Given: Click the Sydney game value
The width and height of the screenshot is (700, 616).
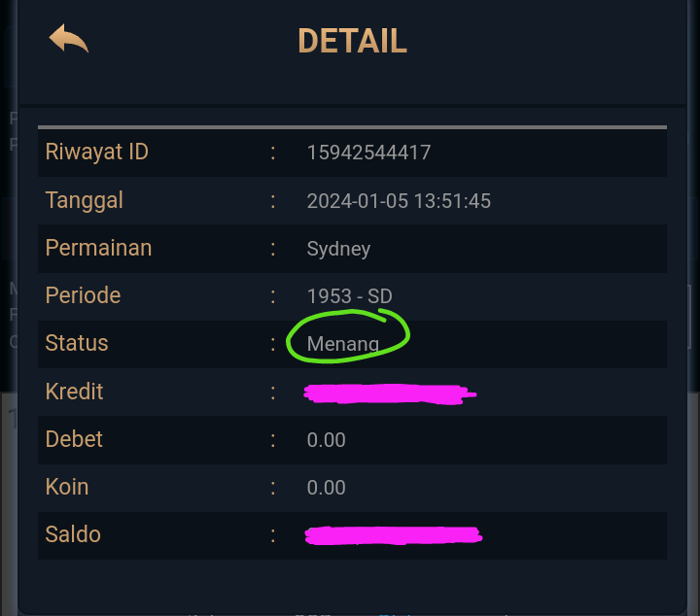Looking at the screenshot, I should pyautogui.click(x=338, y=250).
